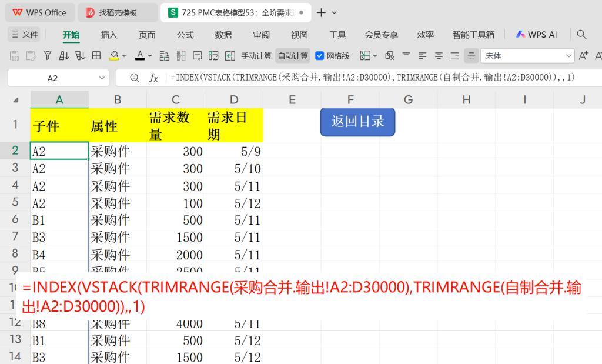Viewport: 602px width, 364px height.
Task: Select column A header
Action: 59,100
